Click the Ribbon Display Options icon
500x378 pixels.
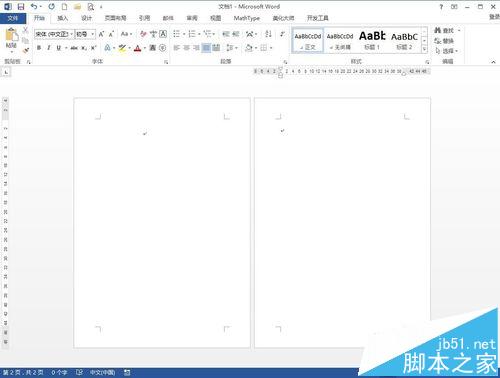click(454, 7)
